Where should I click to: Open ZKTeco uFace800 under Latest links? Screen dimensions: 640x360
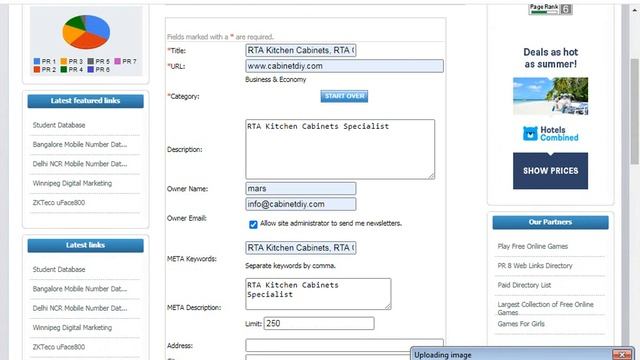(x=59, y=347)
